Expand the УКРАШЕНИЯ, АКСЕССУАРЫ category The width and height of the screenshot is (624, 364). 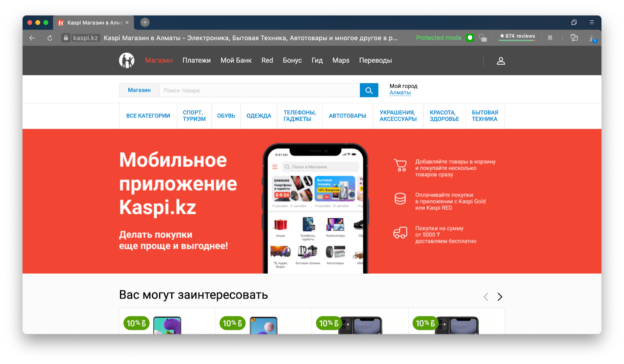point(398,116)
